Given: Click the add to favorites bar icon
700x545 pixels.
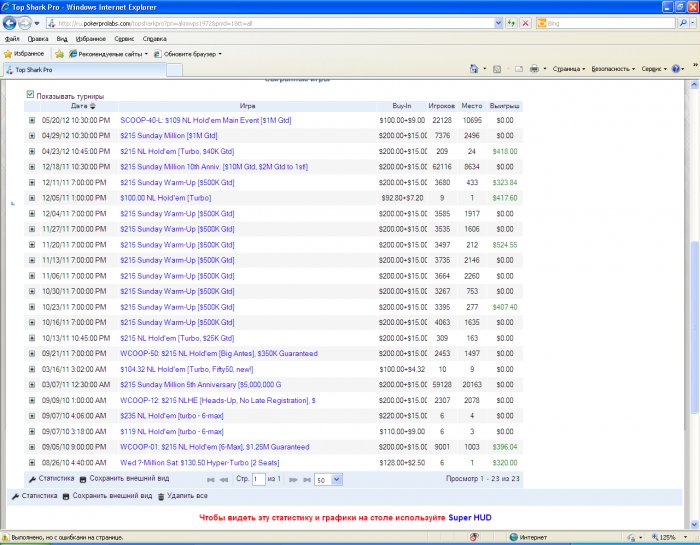Looking at the screenshot, I should [59, 54].
